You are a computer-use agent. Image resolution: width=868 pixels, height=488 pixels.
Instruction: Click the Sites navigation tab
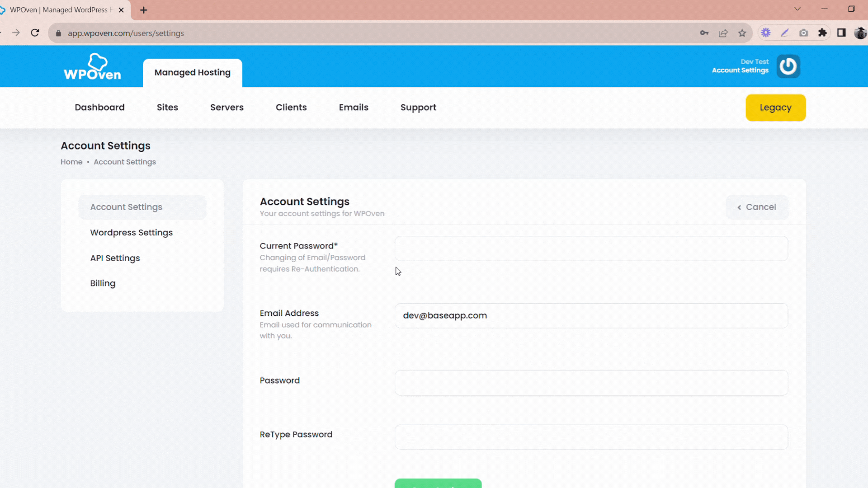point(167,107)
